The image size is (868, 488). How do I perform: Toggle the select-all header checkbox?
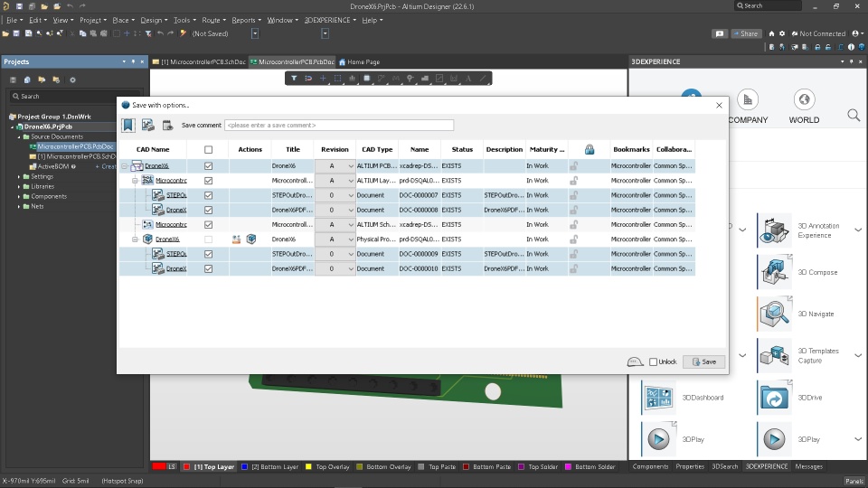(x=208, y=149)
